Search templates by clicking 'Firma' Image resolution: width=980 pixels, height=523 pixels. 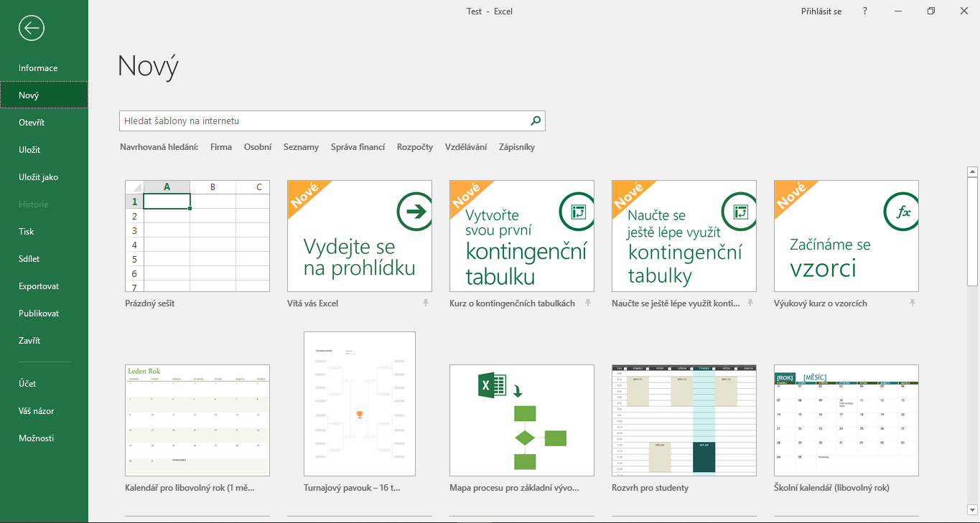220,146
